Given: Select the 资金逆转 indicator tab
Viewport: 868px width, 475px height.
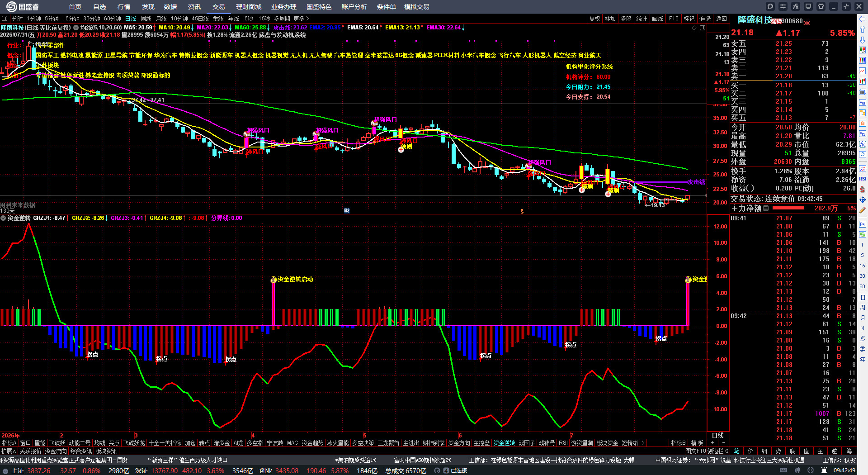Looking at the screenshot, I should click(504, 443).
